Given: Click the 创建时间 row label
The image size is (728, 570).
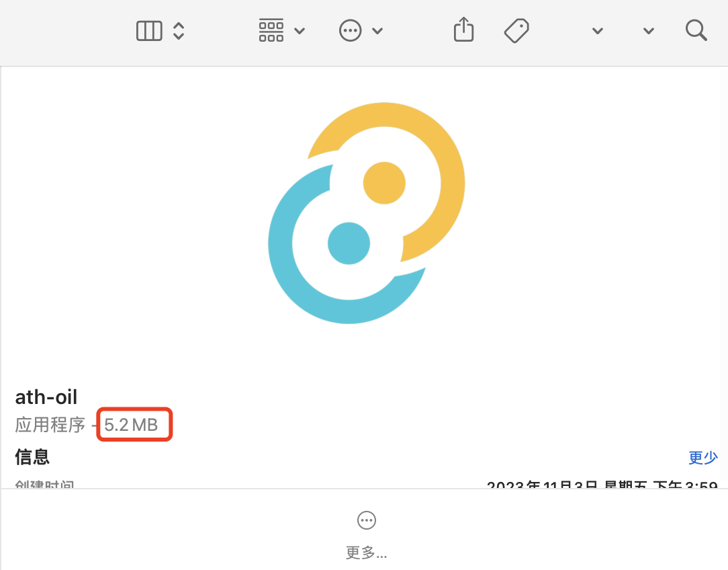Looking at the screenshot, I should coord(44,484).
